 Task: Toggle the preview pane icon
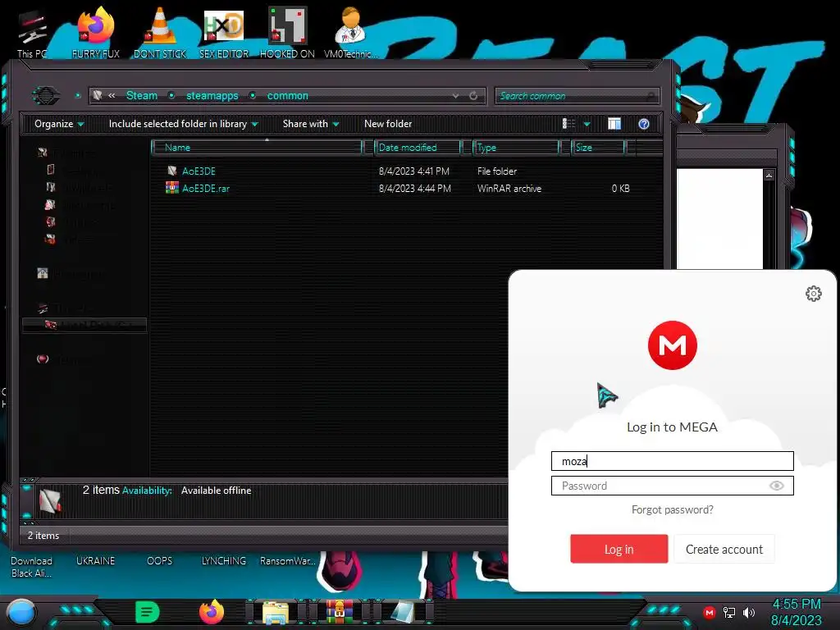click(x=614, y=125)
